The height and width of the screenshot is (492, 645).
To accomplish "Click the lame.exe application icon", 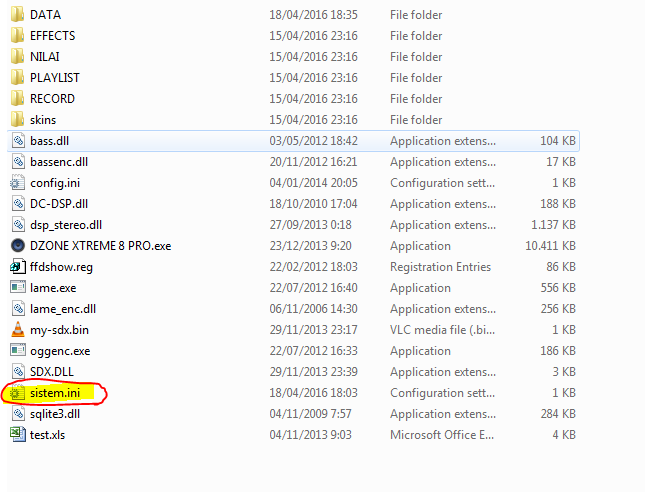I will tap(18, 287).
